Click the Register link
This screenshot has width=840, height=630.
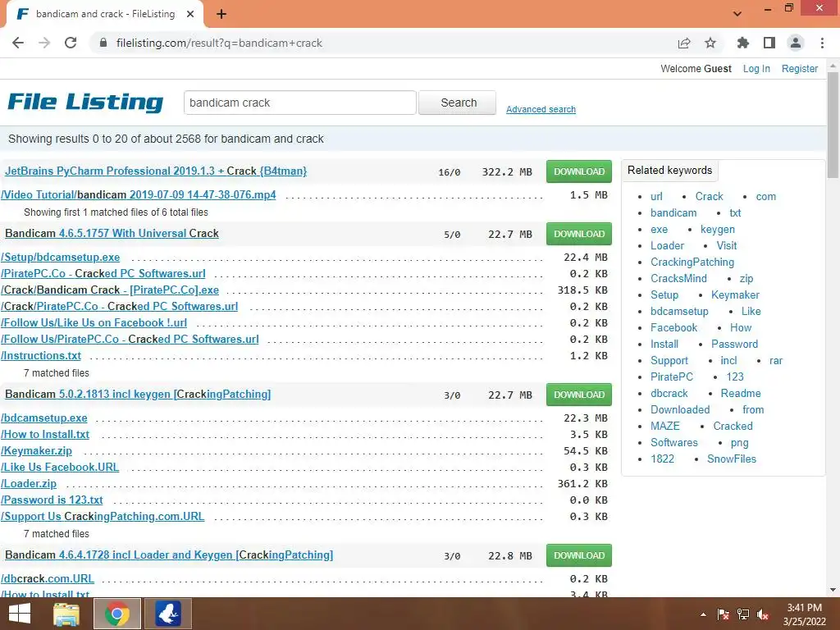click(x=800, y=69)
